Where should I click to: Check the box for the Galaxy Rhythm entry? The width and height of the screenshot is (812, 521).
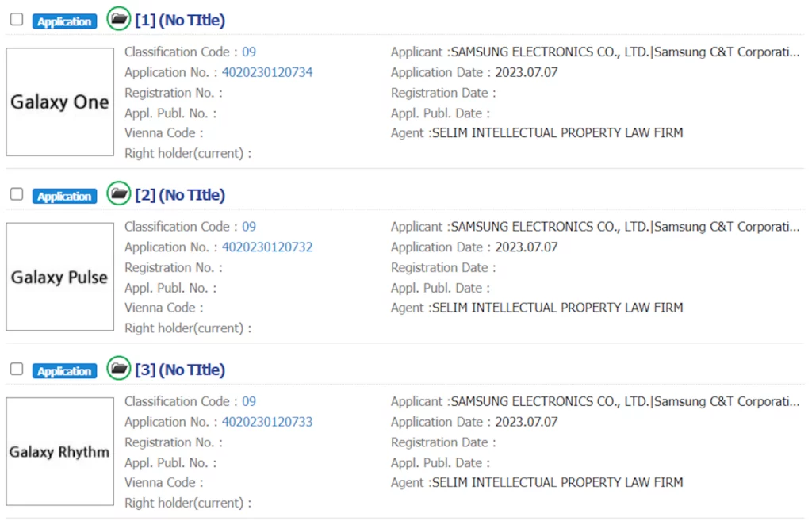[17, 370]
